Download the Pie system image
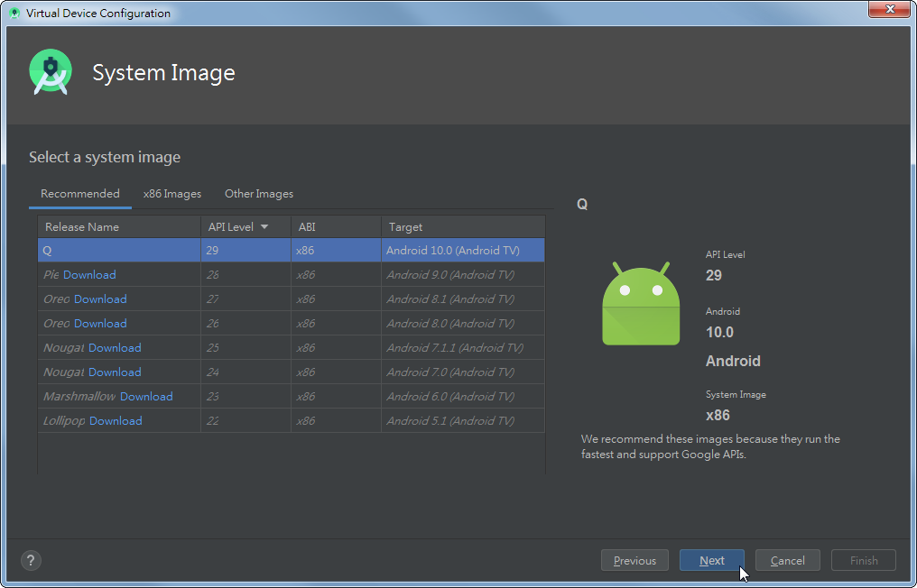Image resolution: width=917 pixels, height=588 pixels. [x=89, y=275]
